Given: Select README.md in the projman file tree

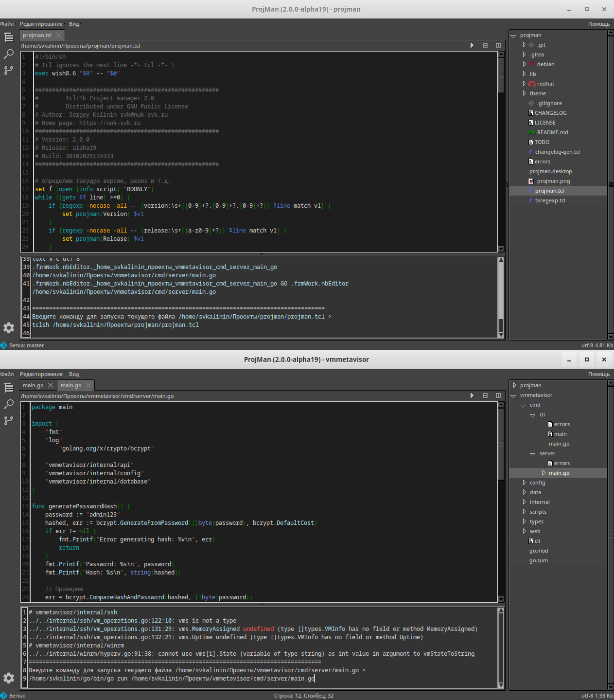Looking at the screenshot, I should tap(552, 132).
